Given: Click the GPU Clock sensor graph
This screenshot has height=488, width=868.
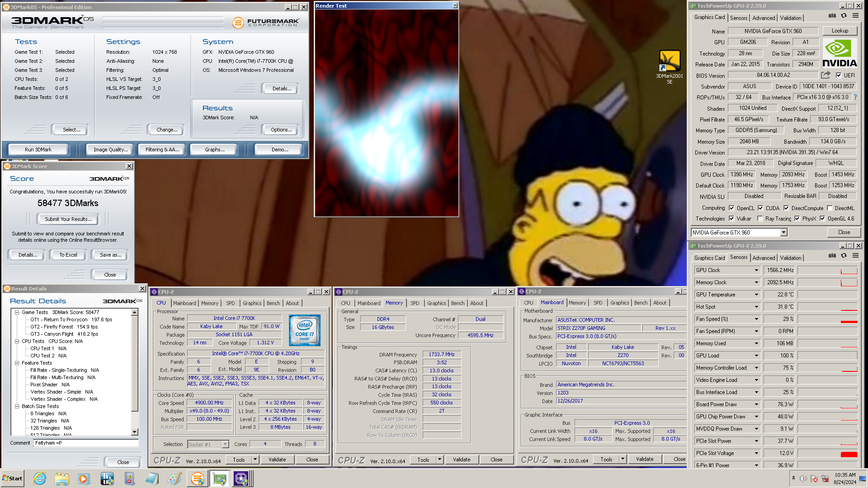Looking at the screenshot, I should (827, 270).
